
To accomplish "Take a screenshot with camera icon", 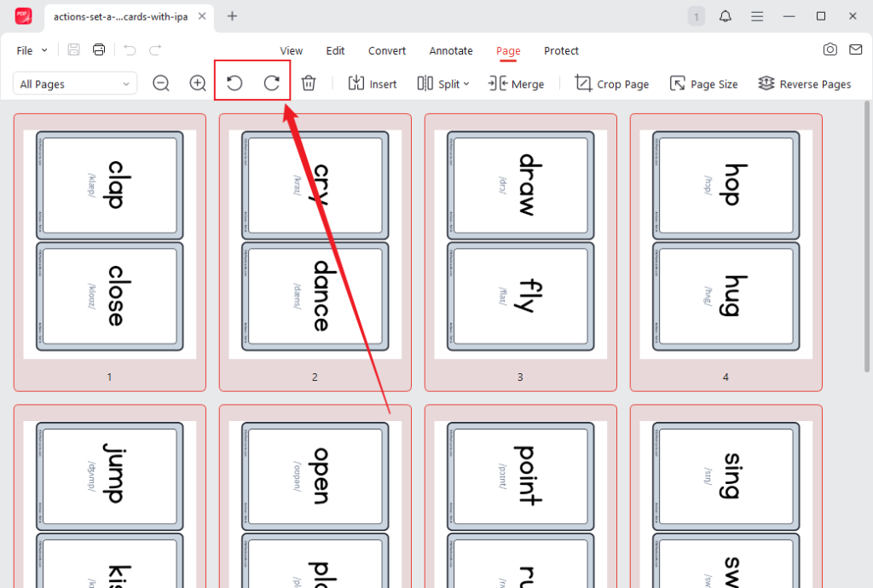I will click(830, 49).
